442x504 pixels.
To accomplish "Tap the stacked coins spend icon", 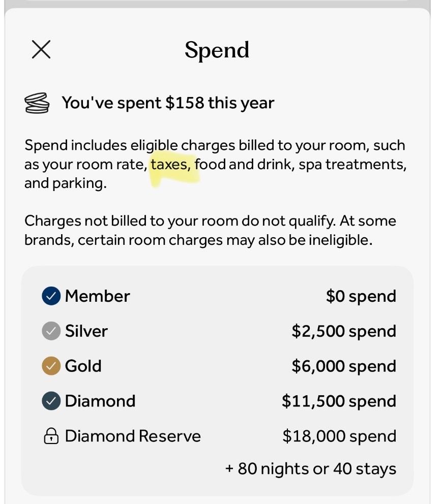I will (x=37, y=103).
